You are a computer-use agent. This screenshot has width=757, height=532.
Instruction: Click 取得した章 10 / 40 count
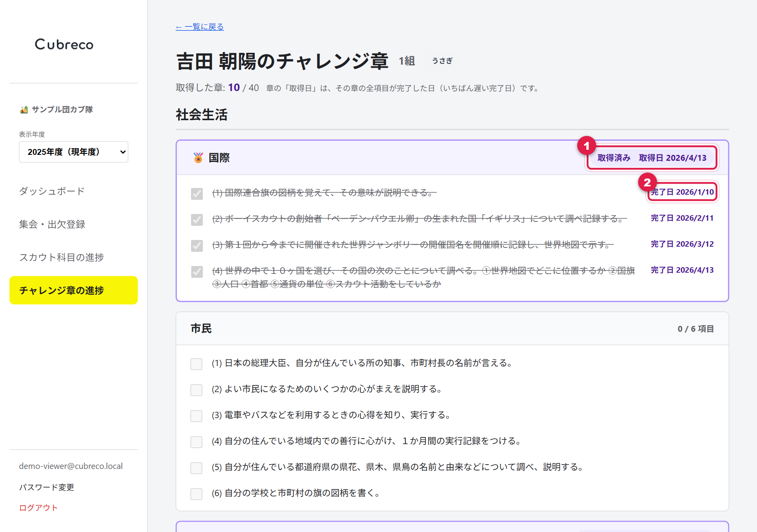[x=217, y=87]
